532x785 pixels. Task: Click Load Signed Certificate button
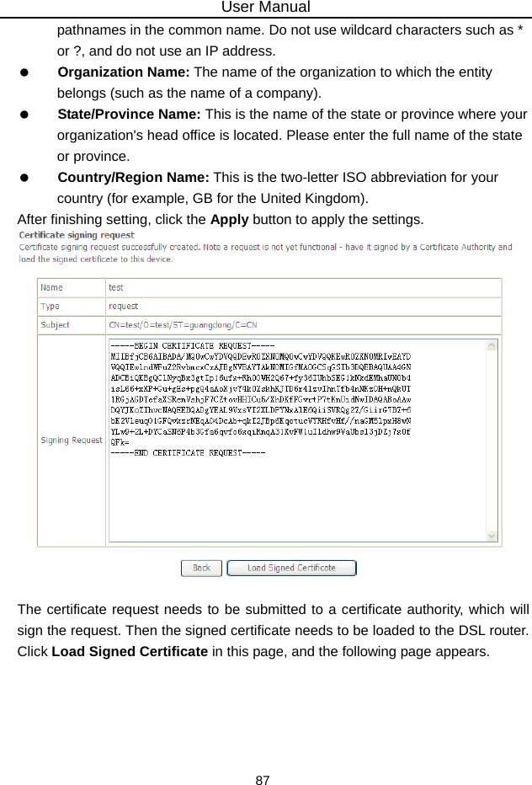tap(291, 569)
